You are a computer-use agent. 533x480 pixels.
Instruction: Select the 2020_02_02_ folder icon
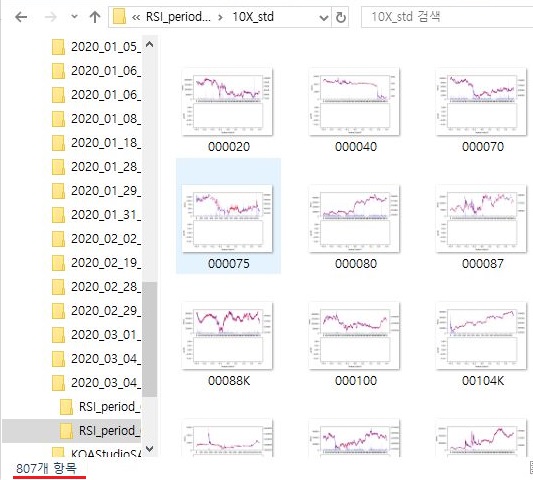[x=58, y=239]
